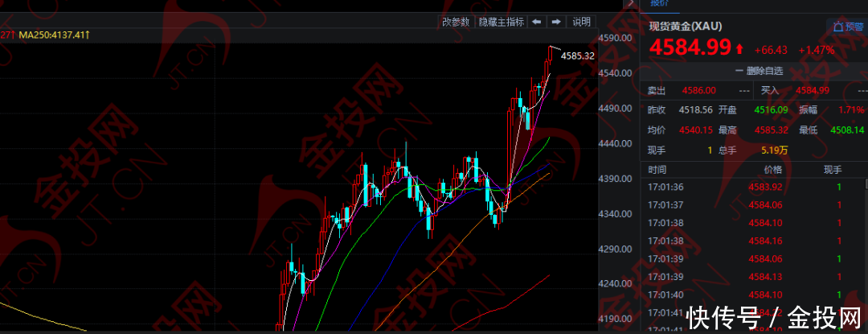The image size is (868, 334).
Task: Click the 总手 value 5.19万
Action: click(776, 151)
